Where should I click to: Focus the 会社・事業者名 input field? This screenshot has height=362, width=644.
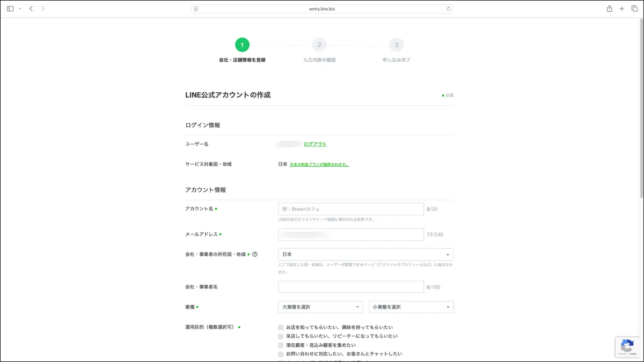coord(351,287)
